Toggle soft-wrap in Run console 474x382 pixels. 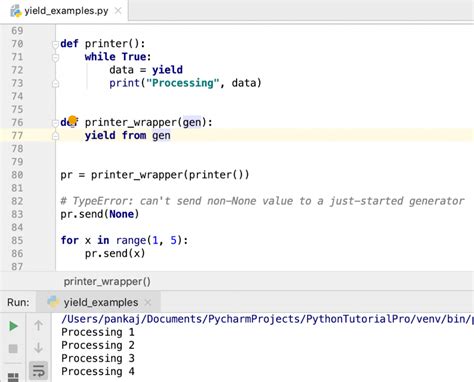(x=38, y=371)
